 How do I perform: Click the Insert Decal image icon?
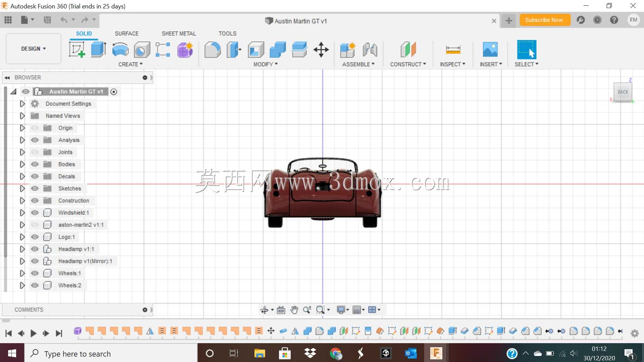(x=490, y=49)
